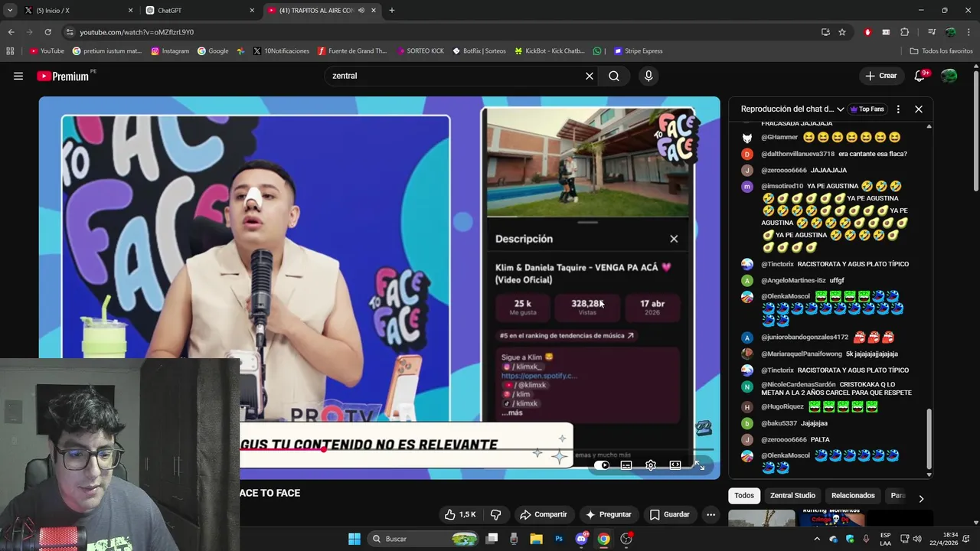Screen dimensions: 980x551
Task: Open YouTube notifications bell
Action: click(920, 76)
